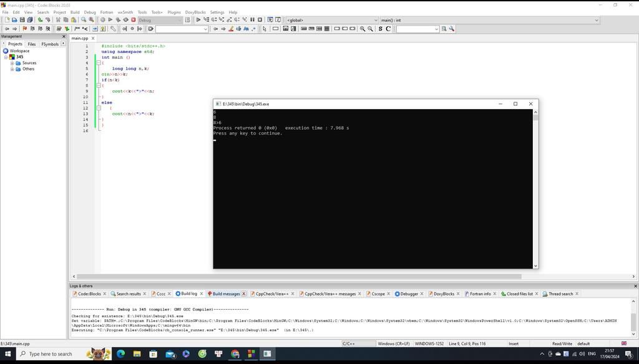Expand the Others folder
Image resolution: width=639 pixels, height=364 pixels.
coord(12,69)
